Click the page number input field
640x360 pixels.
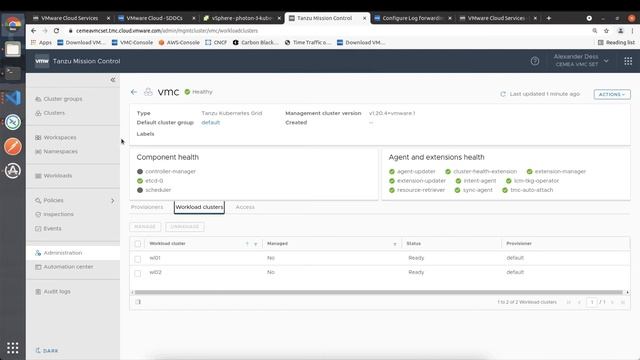[x=592, y=302]
